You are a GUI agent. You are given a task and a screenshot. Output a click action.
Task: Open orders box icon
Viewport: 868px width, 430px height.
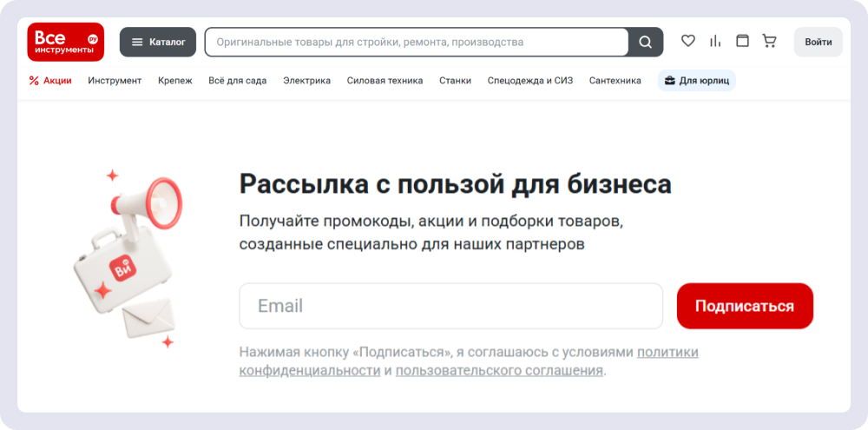[742, 41]
